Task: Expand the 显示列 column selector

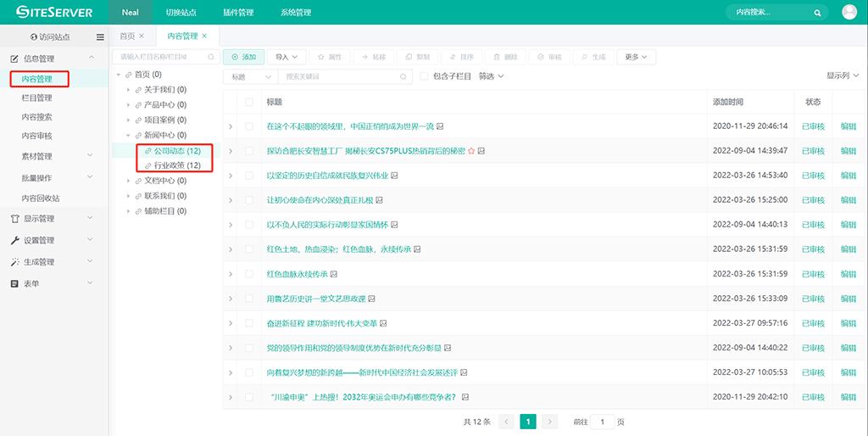Action: tap(842, 76)
